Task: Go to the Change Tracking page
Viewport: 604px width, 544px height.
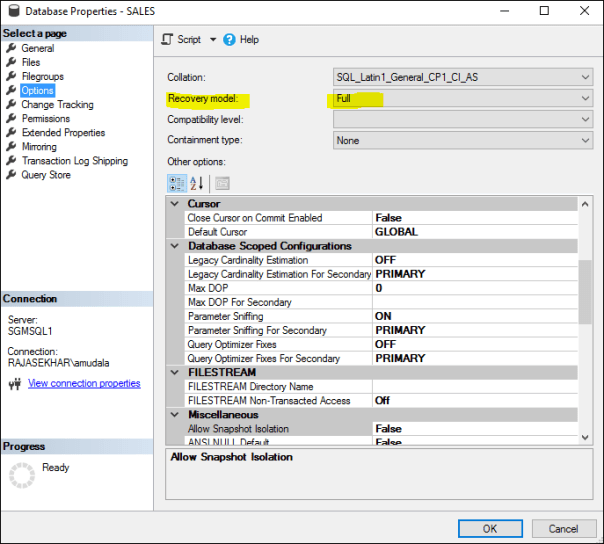Action: tap(57, 104)
